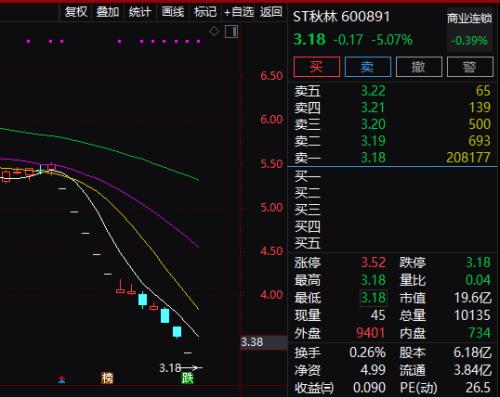Select the 卖二 price 3.19
This screenshot has width=500, height=397.
point(373,141)
